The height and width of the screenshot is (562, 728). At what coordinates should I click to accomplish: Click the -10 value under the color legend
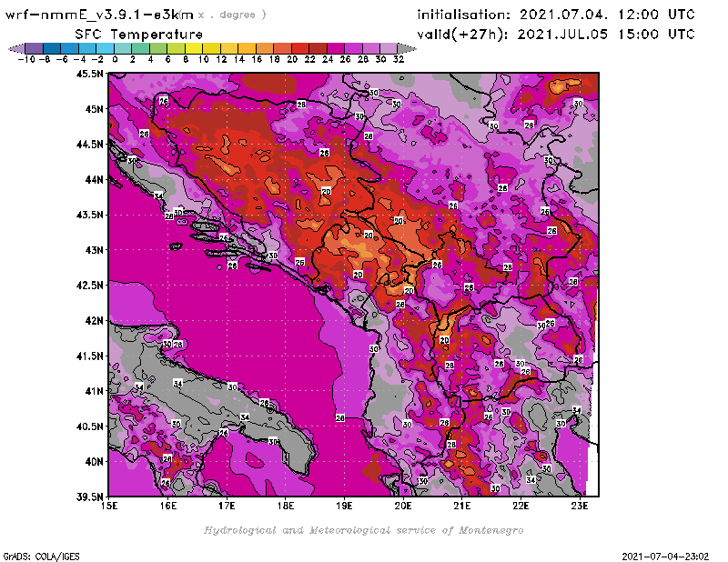(26, 59)
